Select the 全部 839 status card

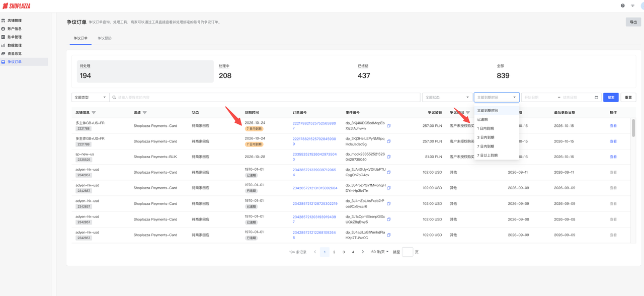click(562, 71)
